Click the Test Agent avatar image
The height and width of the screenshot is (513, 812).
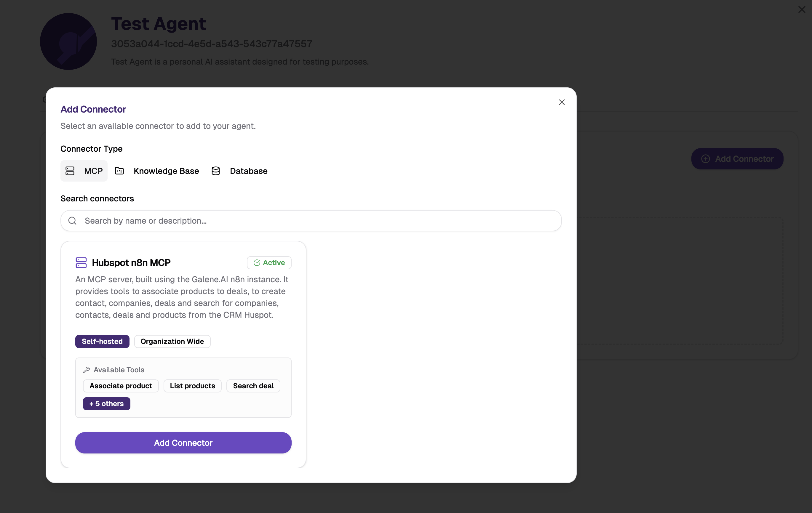68,41
